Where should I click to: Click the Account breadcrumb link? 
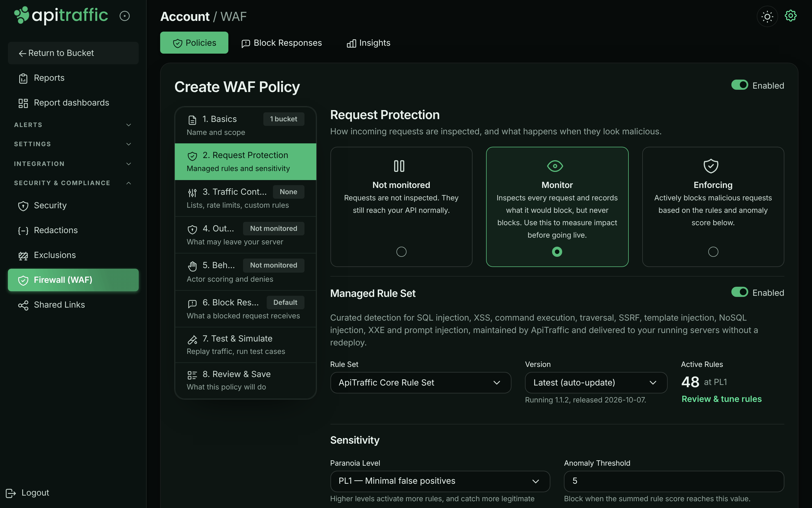point(185,16)
